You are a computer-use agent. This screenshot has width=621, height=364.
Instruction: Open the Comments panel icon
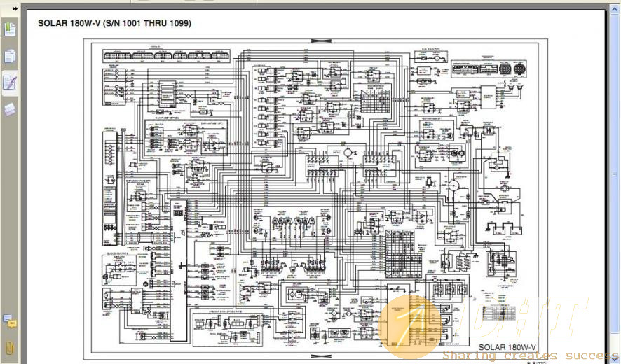click(x=10, y=321)
